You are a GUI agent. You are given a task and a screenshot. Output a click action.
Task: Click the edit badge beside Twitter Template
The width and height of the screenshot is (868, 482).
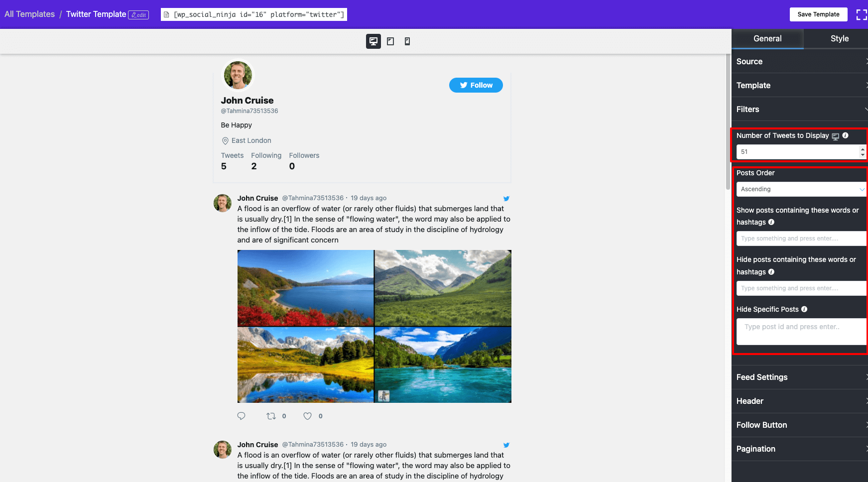tap(138, 15)
